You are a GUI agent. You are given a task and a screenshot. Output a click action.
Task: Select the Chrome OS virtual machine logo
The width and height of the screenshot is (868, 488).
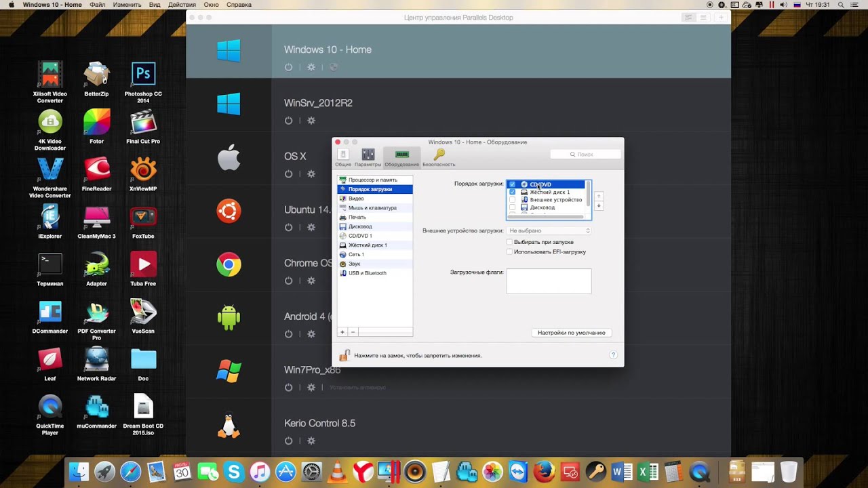[x=229, y=264]
